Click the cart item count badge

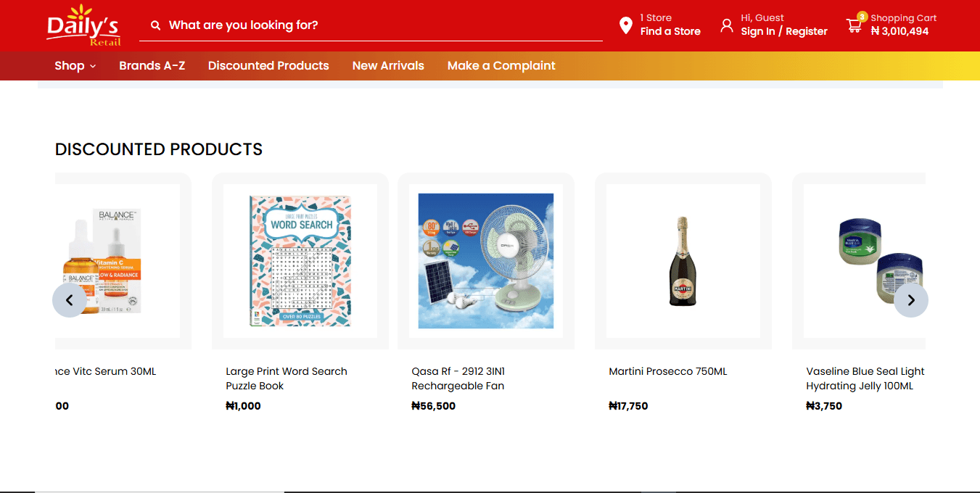tap(862, 16)
